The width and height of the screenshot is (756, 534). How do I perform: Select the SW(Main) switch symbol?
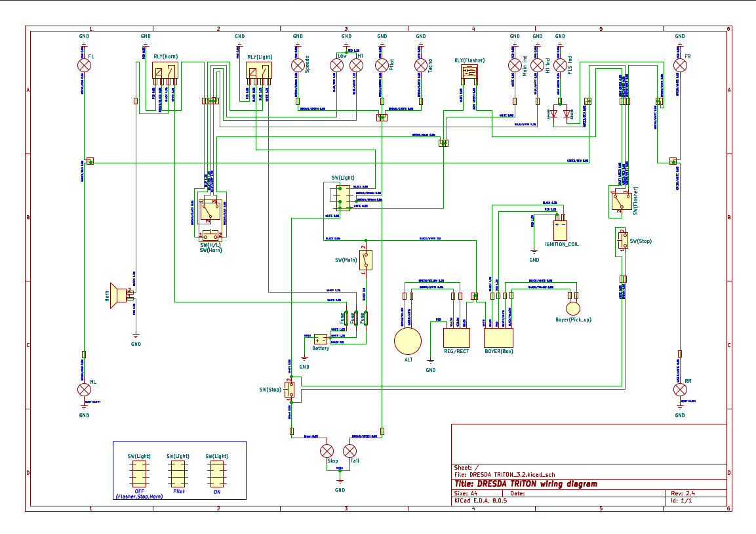coord(365,260)
